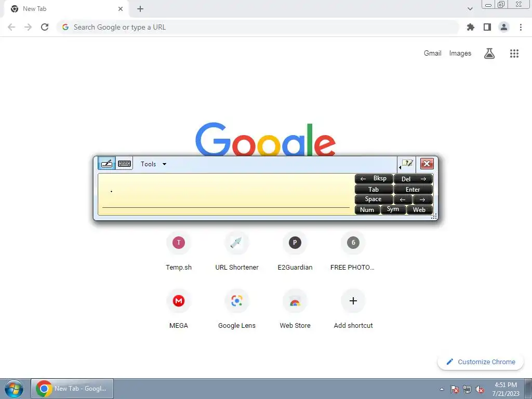This screenshot has height=399, width=532.
Task: Reload the page with refresh icon
Action: click(x=45, y=27)
